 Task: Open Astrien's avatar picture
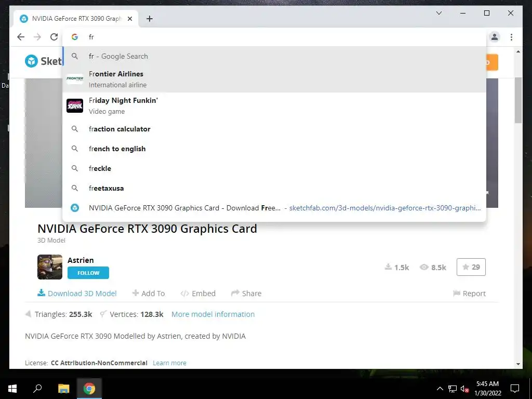50,267
